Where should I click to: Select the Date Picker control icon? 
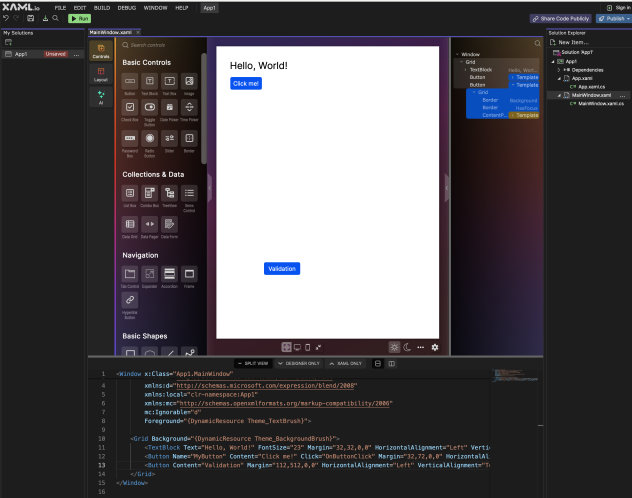(x=169, y=109)
